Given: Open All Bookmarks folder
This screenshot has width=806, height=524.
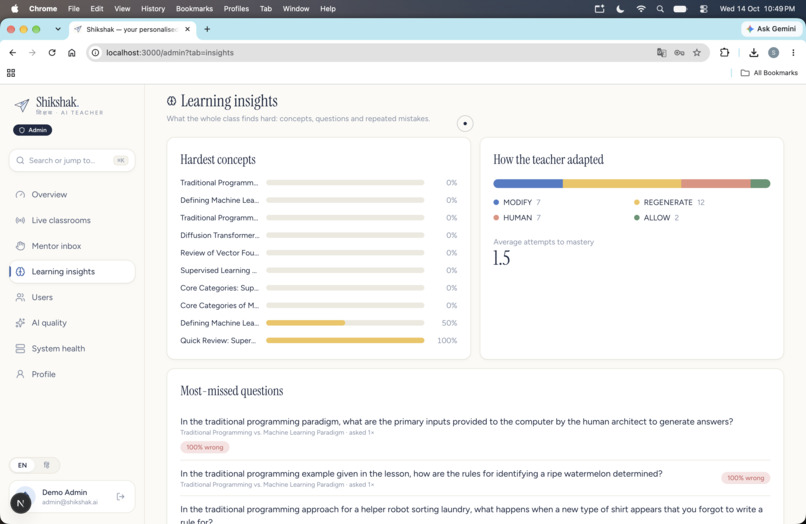Looking at the screenshot, I should 769,73.
